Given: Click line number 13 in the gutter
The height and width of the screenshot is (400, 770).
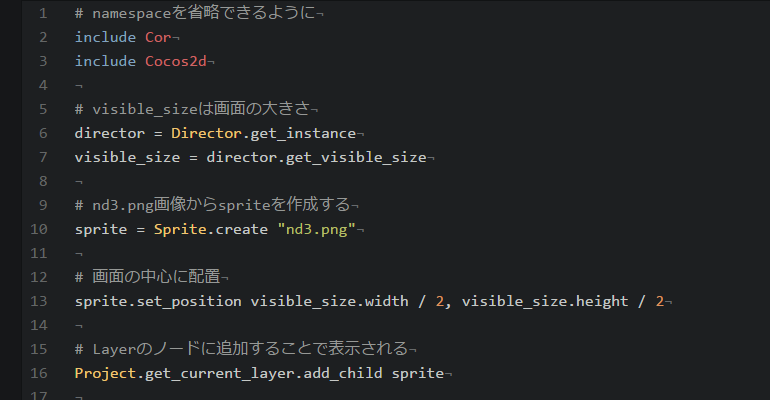Looking at the screenshot, I should pos(40,301).
